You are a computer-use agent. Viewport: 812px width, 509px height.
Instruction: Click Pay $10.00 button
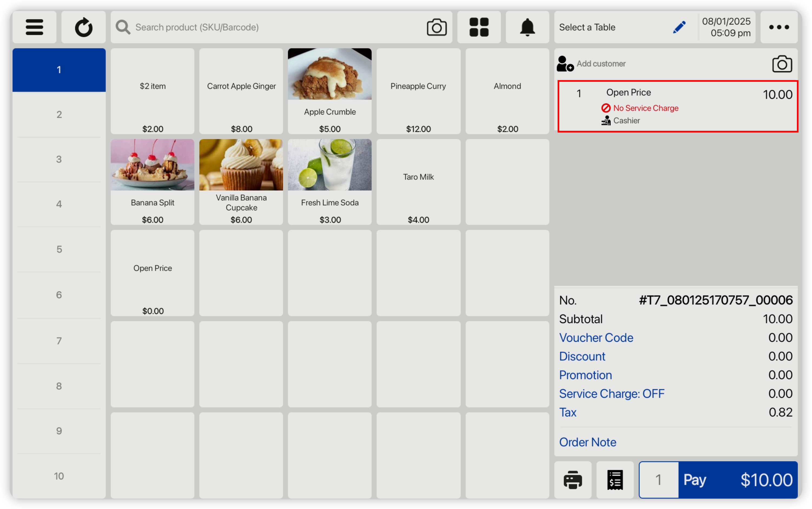pyautogui.click(x=738, y=480)
